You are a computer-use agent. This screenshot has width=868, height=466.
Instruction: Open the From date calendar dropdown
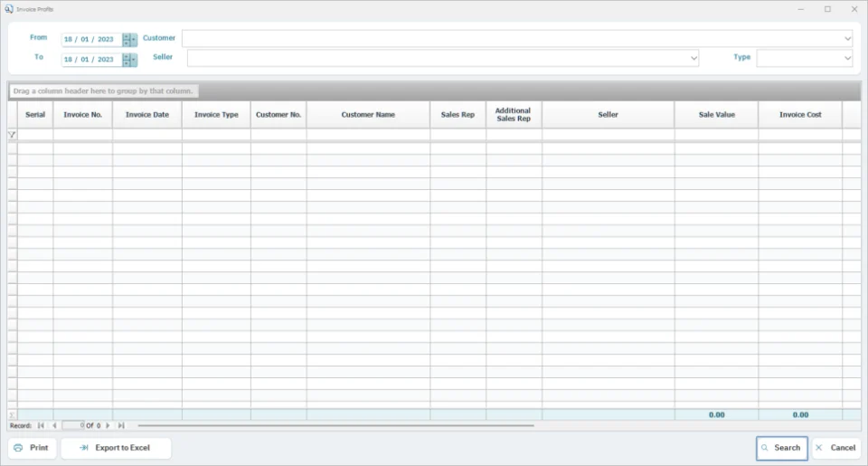point(133,39)
